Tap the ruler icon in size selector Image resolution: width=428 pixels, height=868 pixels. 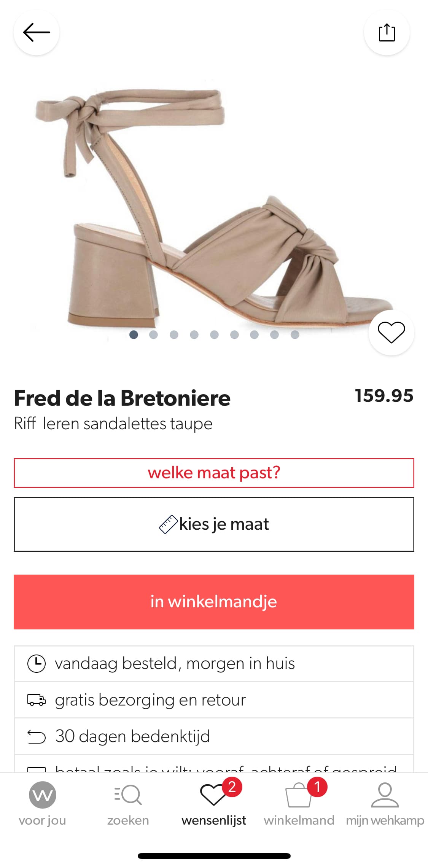pyautogui.click(x=168, y=524)
